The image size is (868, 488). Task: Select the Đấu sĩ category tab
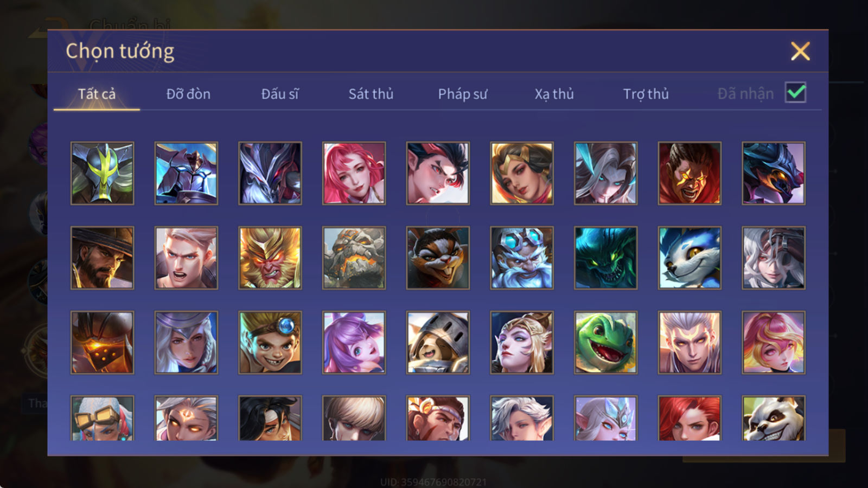point(279,94)
